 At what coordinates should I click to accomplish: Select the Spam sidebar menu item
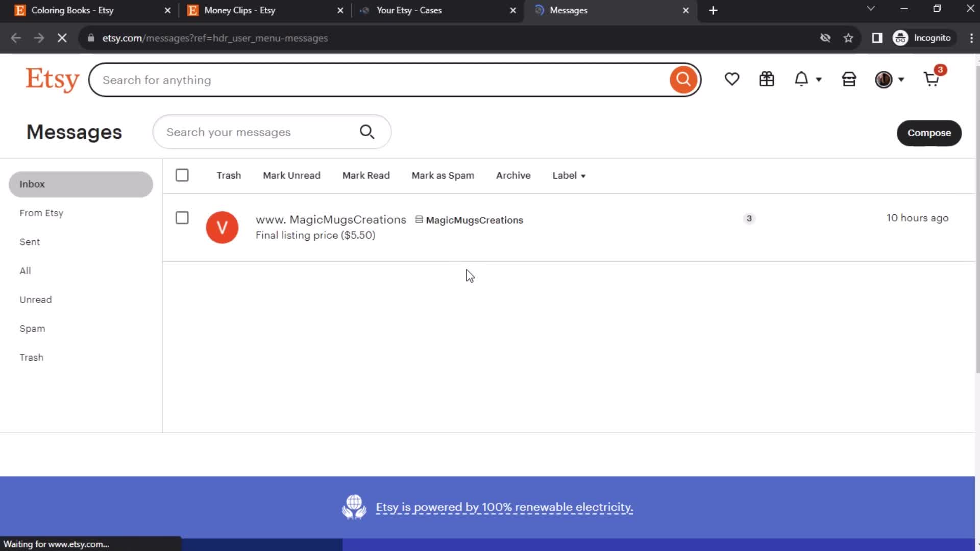32,329
